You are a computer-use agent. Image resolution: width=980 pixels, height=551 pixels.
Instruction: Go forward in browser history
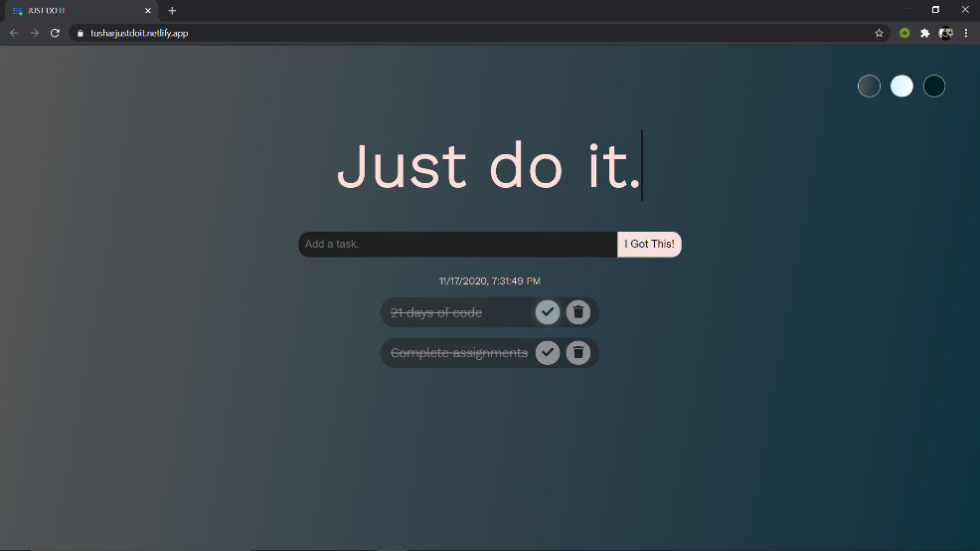(35, 33)
